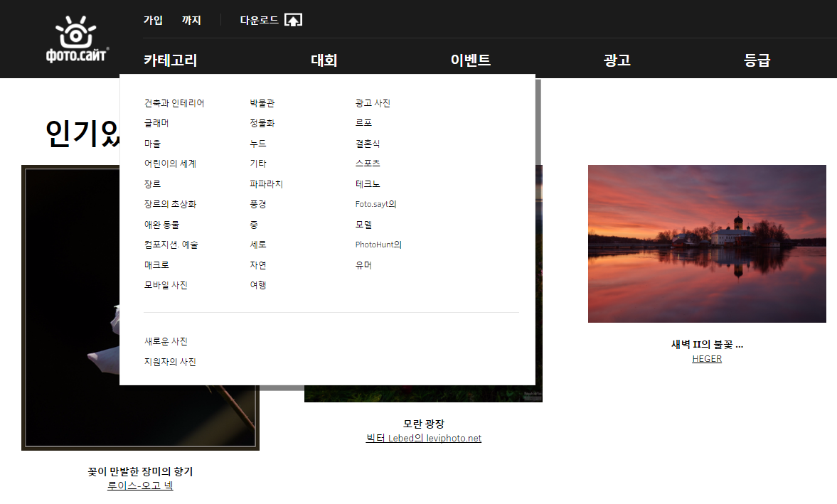The image size is (837, 504).
Task: Open the 대회 menu
Action: [324, 60]
